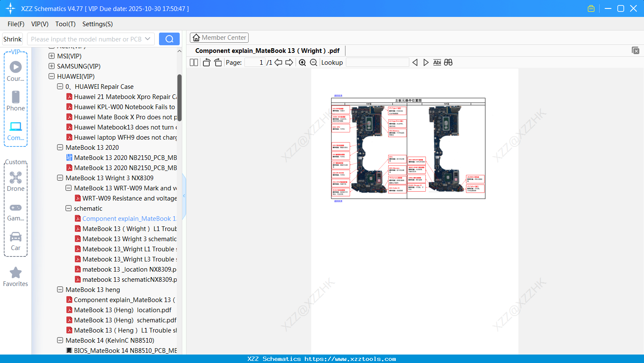Zoom out of the PDF

(313, 63)
